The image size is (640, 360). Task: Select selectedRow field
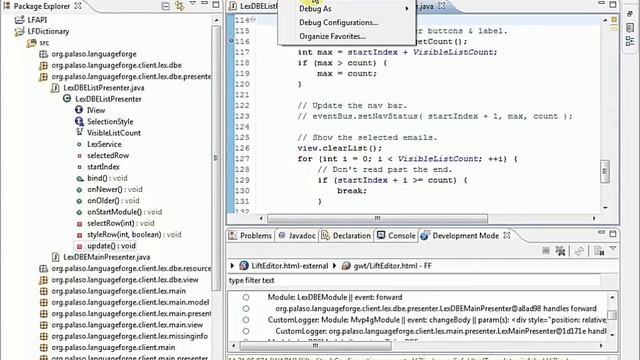pos(108,156)
